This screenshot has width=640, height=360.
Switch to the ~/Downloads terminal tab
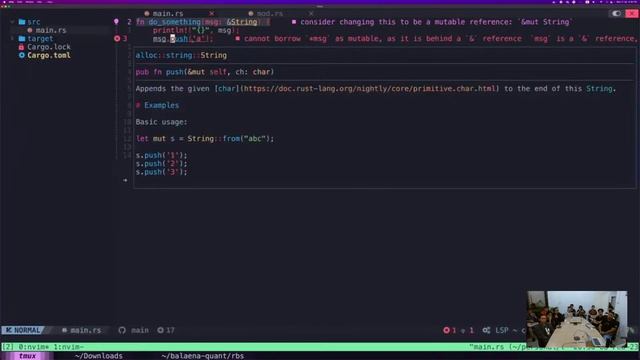98,356
